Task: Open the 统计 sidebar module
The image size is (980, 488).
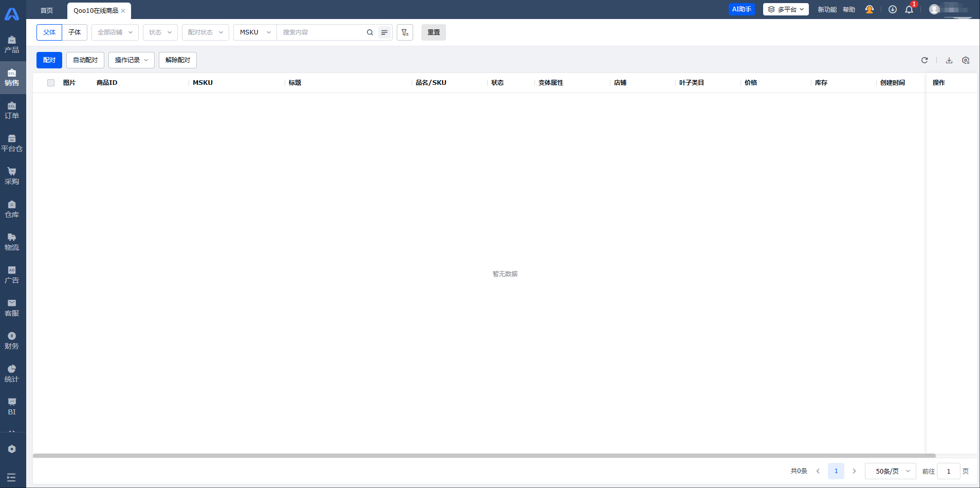Action: 12,374
